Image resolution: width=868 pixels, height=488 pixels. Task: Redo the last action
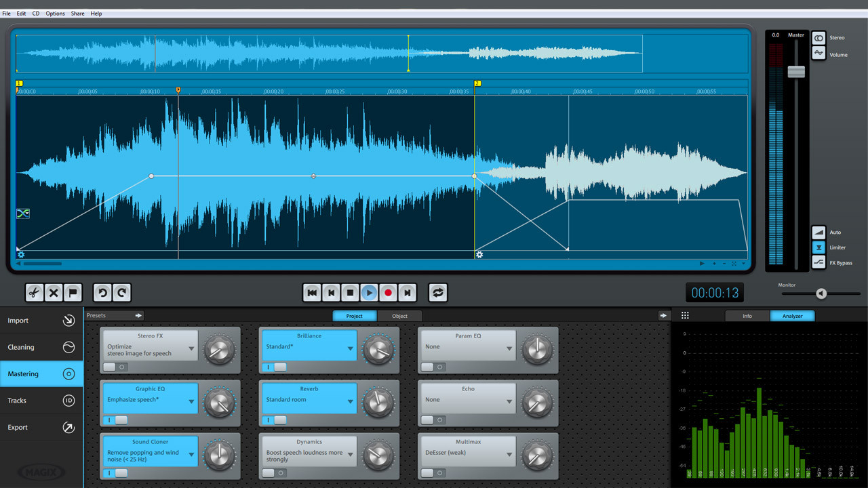[122, 293]
